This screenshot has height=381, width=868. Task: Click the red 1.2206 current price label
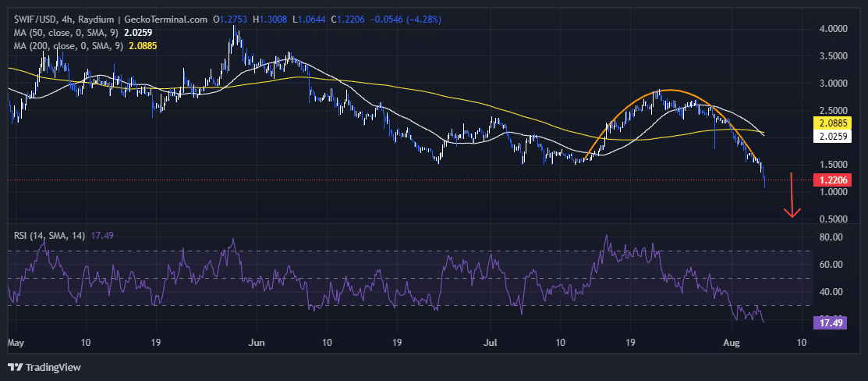coord(833,180)
